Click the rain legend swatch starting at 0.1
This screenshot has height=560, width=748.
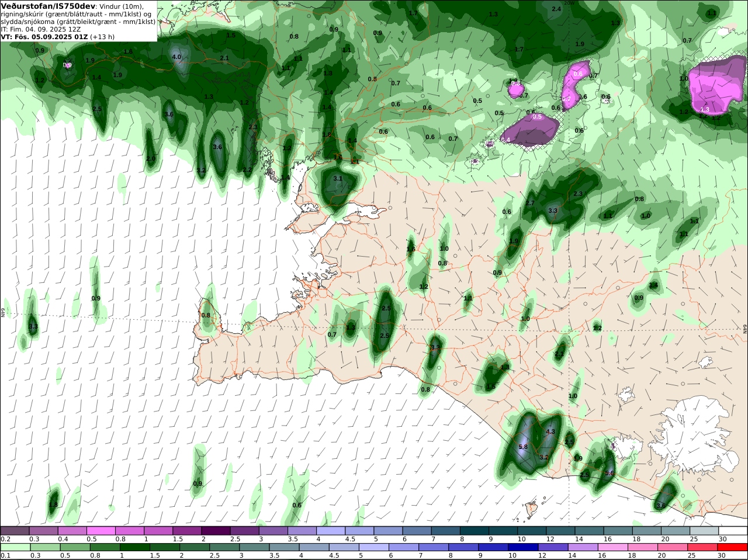(15, 547)
